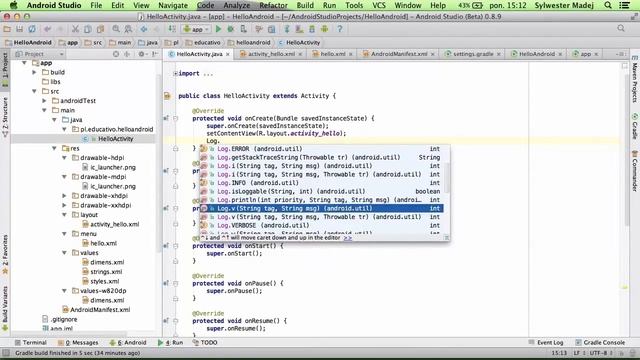The height and width of the screenshot is (360, 640).
Task: Click the Open folder toolbar icon
Action: [x=7, y=29]
